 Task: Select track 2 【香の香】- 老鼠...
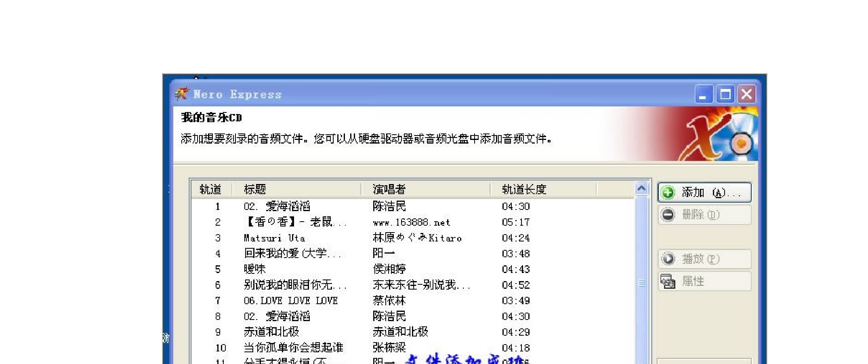(x=295, y=222)
